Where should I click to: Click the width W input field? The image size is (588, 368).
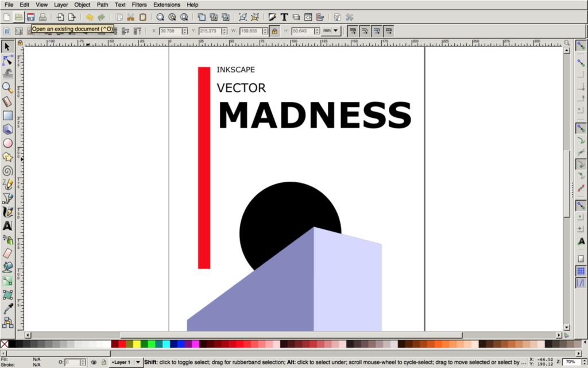click(251, 31)
